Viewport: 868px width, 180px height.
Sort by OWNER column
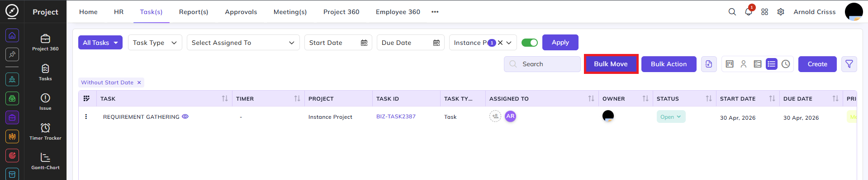(645, 98)
